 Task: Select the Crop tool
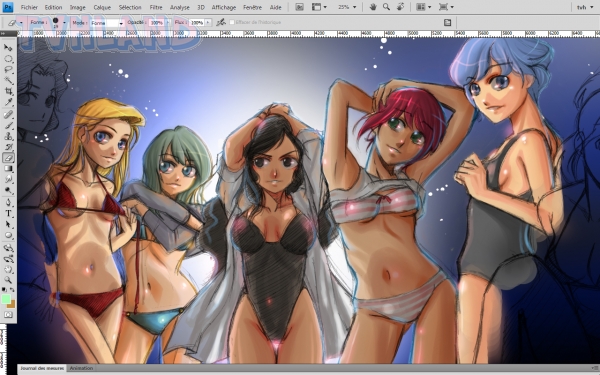tap(8, 91)
